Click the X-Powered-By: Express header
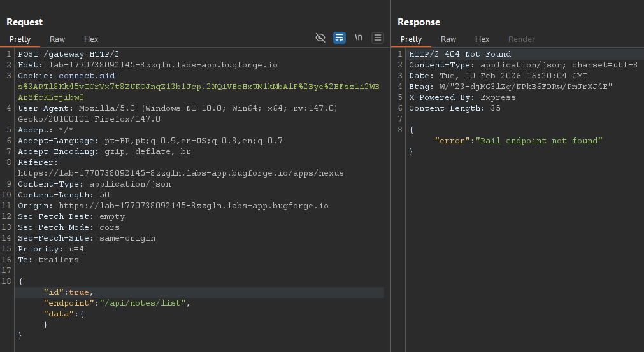This screenshot has width=644, height=352. (462, 97)
